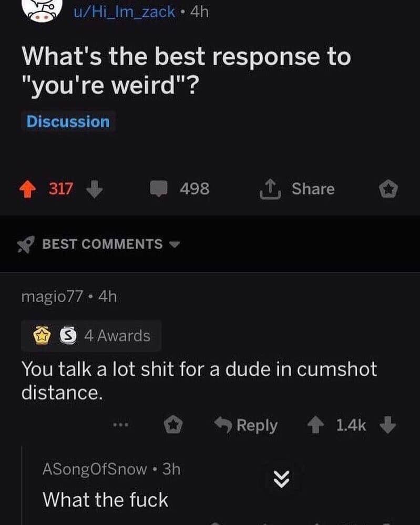This screenshot has height=525, width=420.
Task: Open the post title about "you're weird"
Action: 187,70
